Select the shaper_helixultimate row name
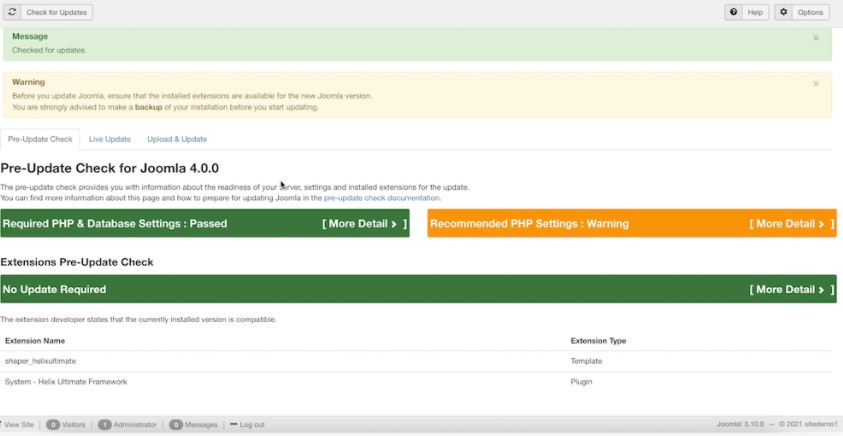This screenshot has height=436, width=843. click(40, 361)
